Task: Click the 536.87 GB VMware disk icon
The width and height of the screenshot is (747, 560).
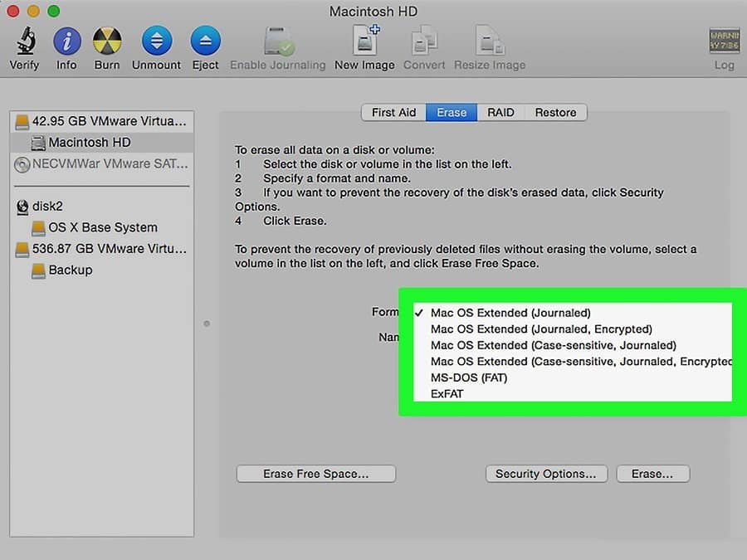Action: [22, 249]
